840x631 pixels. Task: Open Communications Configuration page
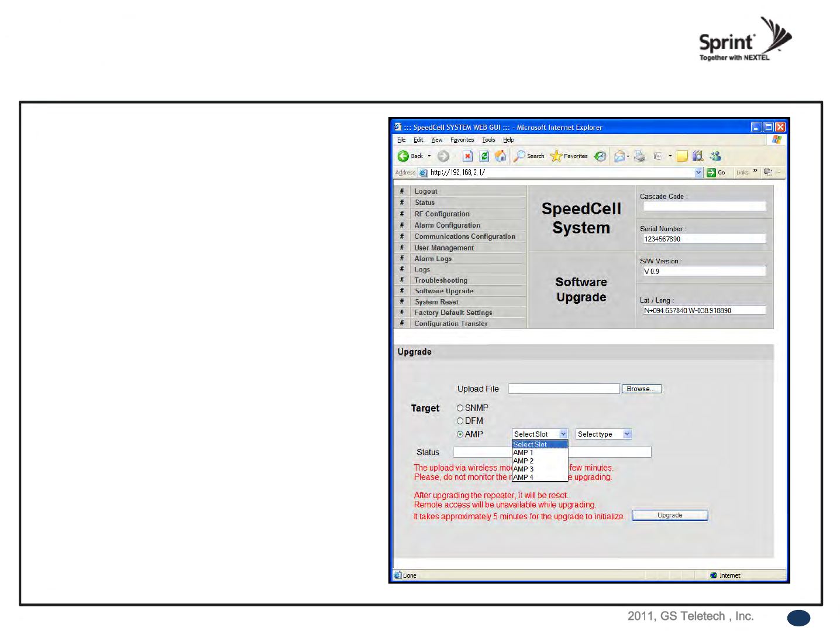(x=465, y=236)
